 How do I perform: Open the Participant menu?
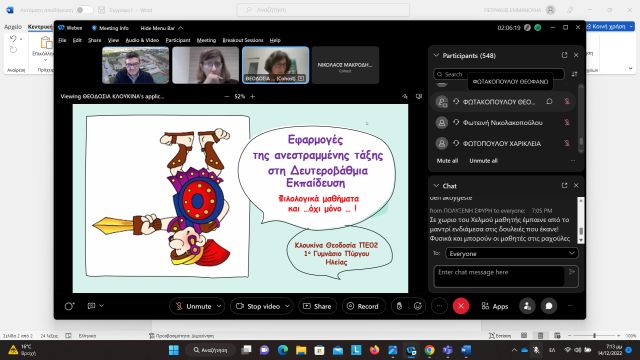click(x=178, y=40)
